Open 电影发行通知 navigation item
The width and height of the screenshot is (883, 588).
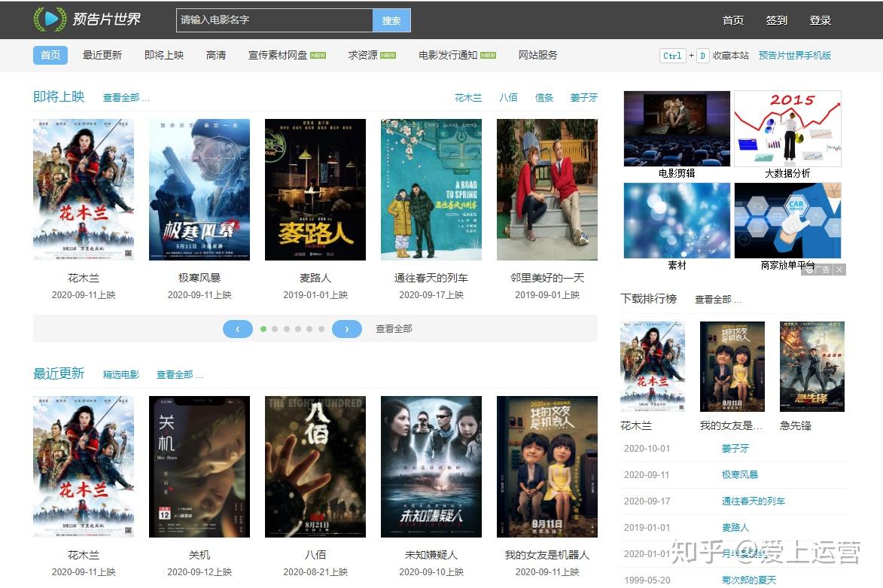pyautogui.click(x=457, y=55)
